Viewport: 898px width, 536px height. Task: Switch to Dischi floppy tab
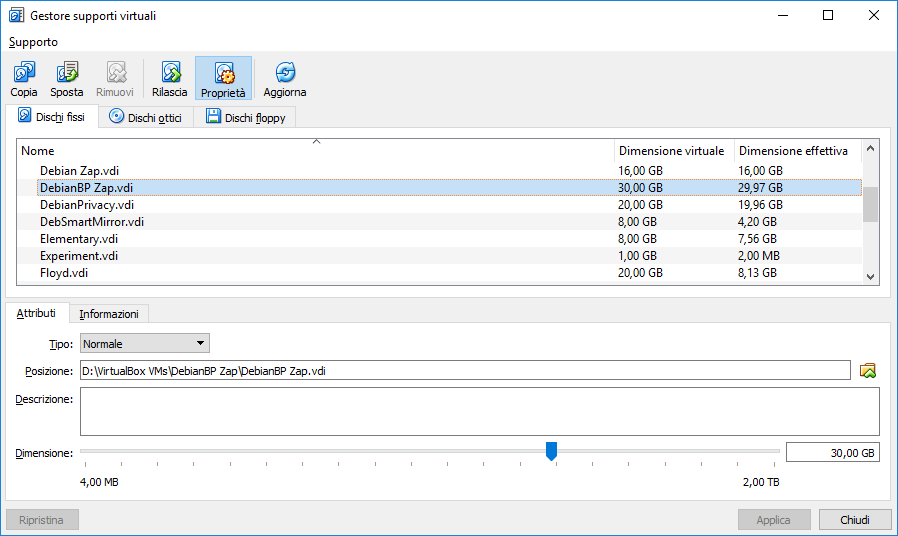(245, 117)
